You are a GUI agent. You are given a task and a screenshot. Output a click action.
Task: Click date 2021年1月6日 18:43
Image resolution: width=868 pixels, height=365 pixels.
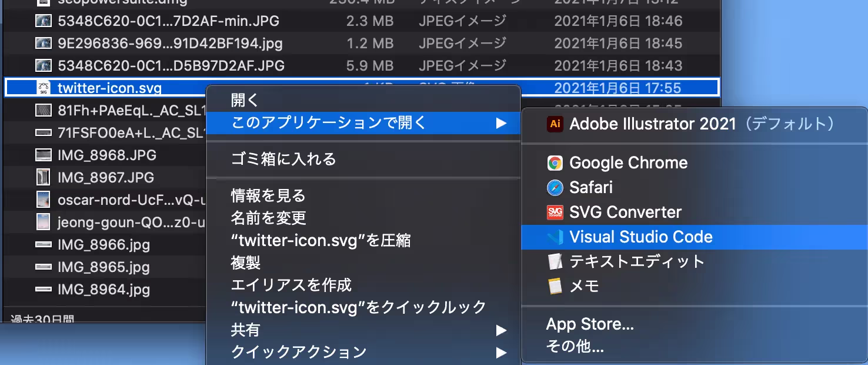coord(618,65)
